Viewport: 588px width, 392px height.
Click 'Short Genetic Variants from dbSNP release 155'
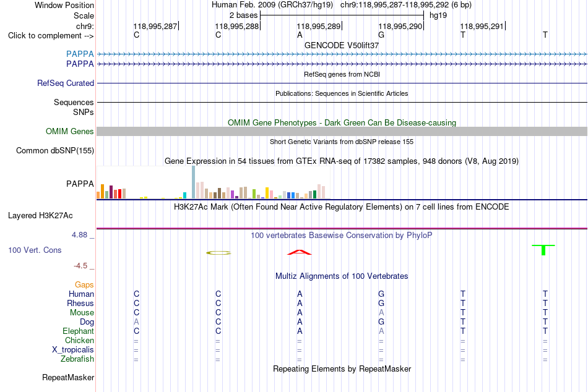click(x=342, y=142)
